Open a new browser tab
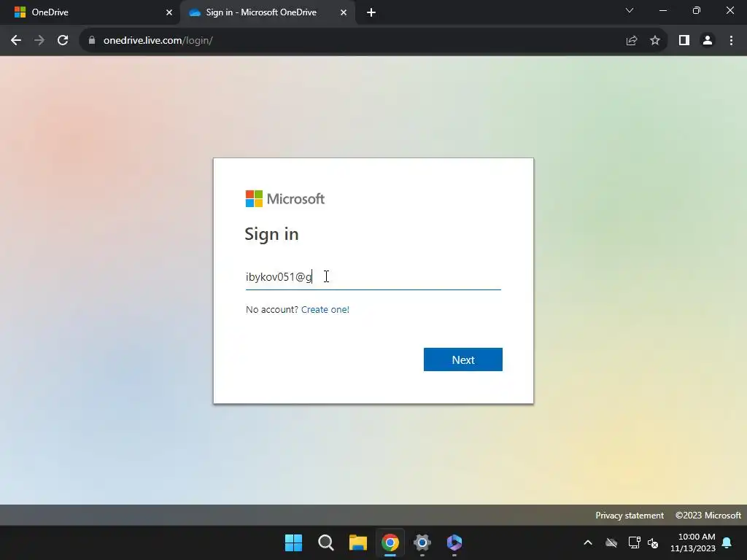The width and height of the screenshot is (747, 560). (371, 12)
